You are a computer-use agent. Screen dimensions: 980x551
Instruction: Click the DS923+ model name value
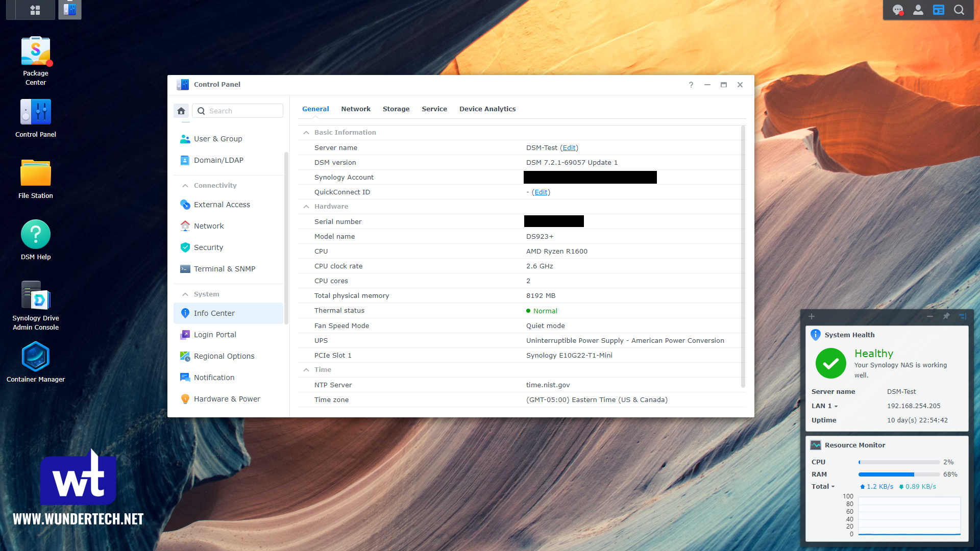coord(540,237)
